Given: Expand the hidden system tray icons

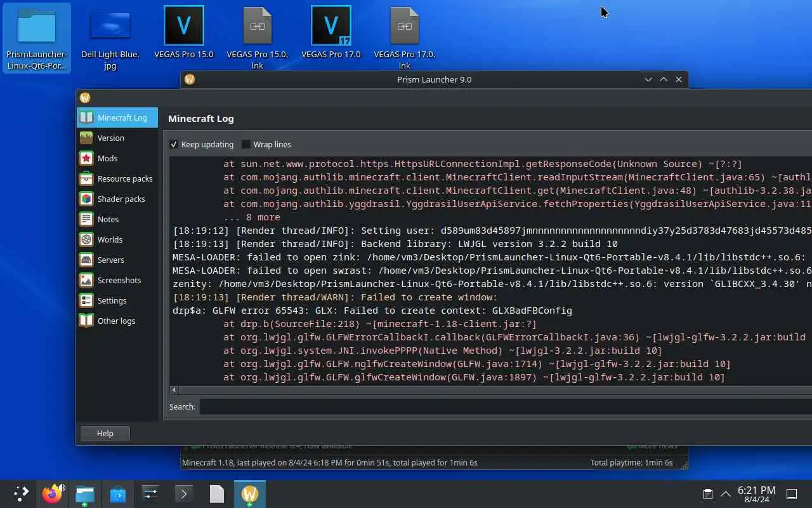Looking at the screenshot, I should tap(726, 493).
